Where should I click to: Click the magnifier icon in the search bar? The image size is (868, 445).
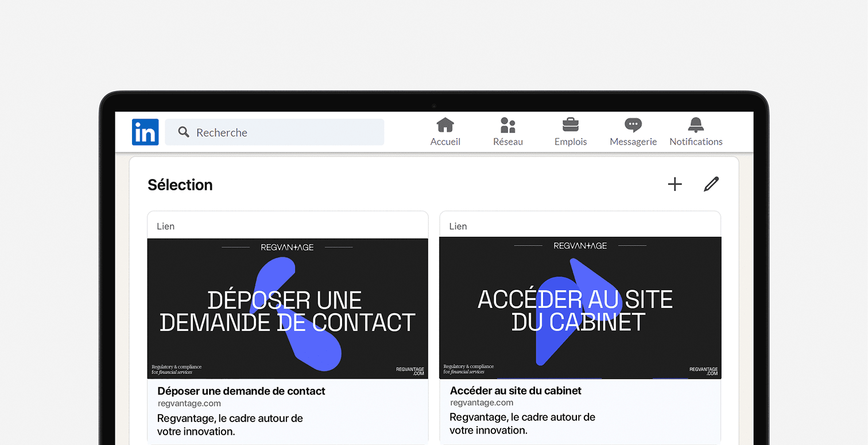184,132
